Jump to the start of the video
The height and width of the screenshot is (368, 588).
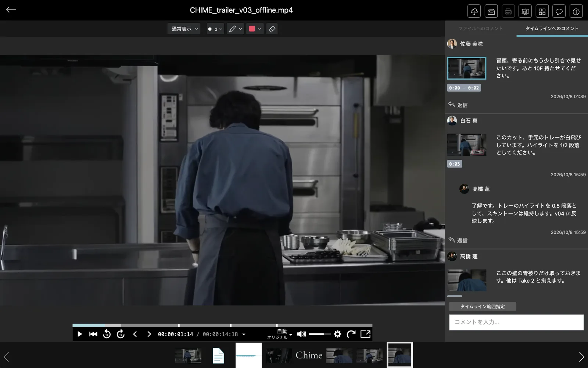tap(93, 334)
